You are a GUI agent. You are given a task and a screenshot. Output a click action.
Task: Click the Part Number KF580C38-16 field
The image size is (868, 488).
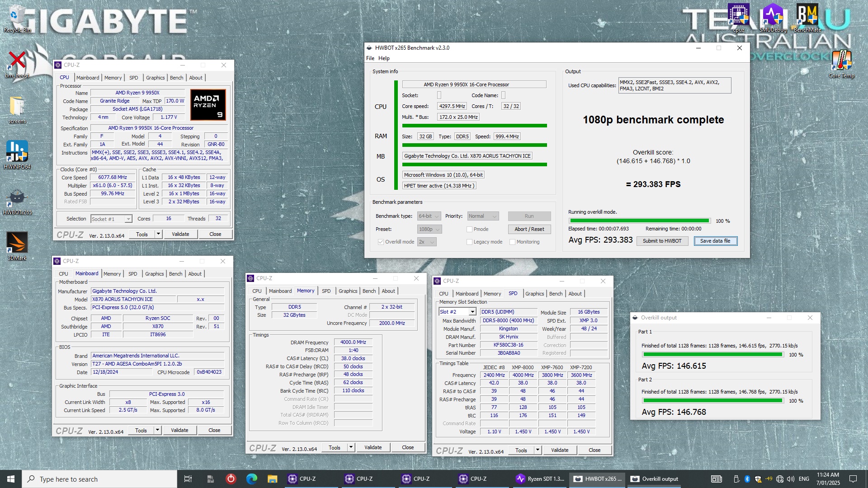coord(508,345)
